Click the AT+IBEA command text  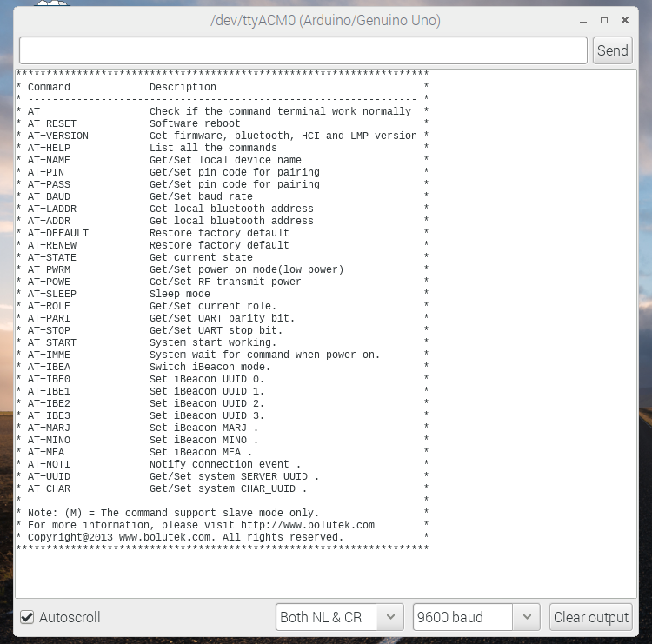click(x=49, y=367)
